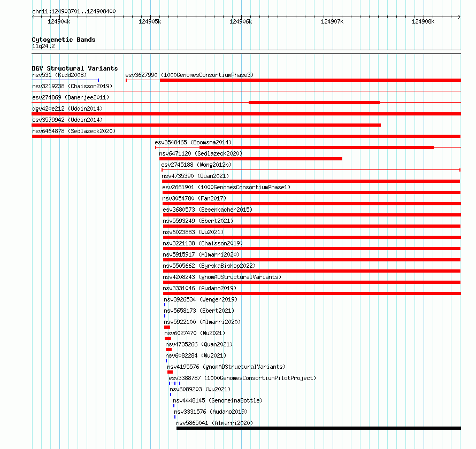Open nsv4735266 (Quan2021) variant

[199, 344]
